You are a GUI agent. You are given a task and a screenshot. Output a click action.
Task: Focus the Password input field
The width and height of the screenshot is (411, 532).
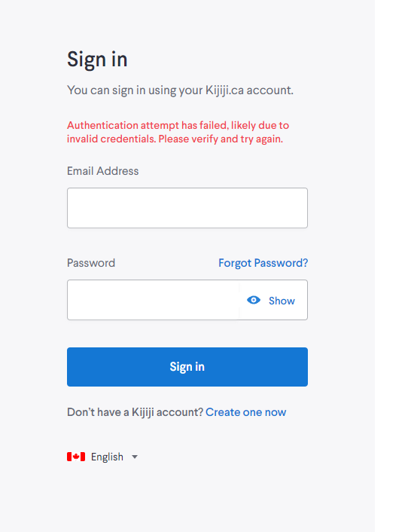click(153, 300)
